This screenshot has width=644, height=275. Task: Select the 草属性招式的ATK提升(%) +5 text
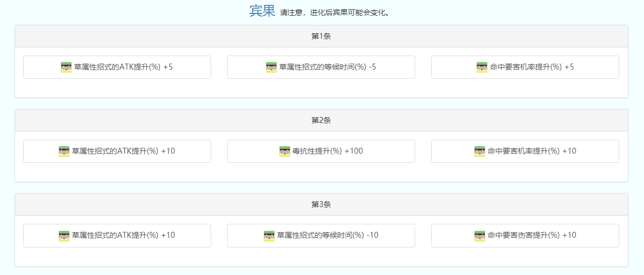(123, 67)
